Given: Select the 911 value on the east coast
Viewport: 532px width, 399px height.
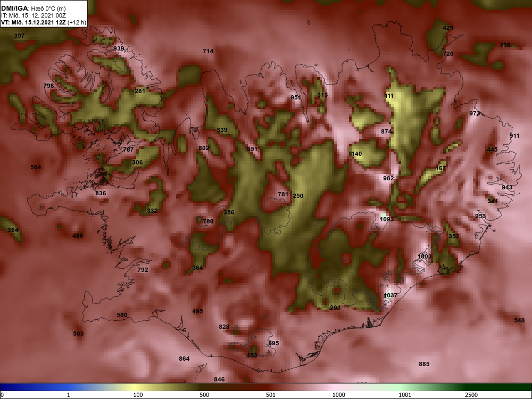Looking at the screenshot, I should [514, 136].
